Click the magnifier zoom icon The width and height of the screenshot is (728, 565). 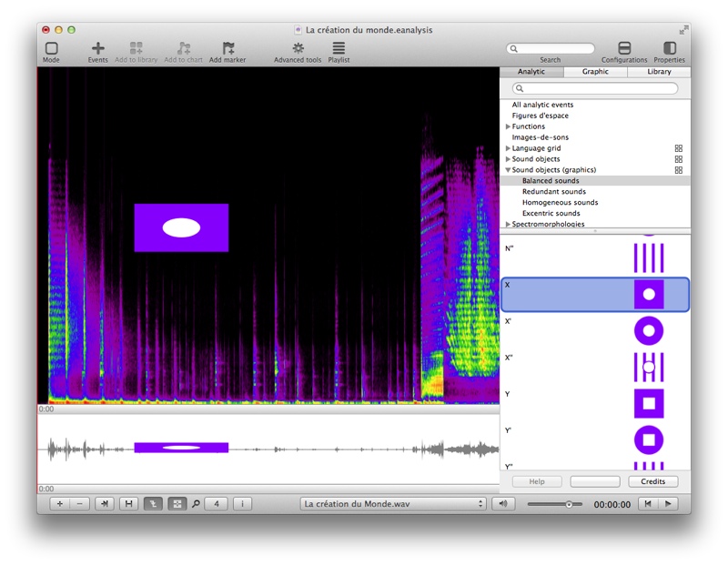coord(196,504)
